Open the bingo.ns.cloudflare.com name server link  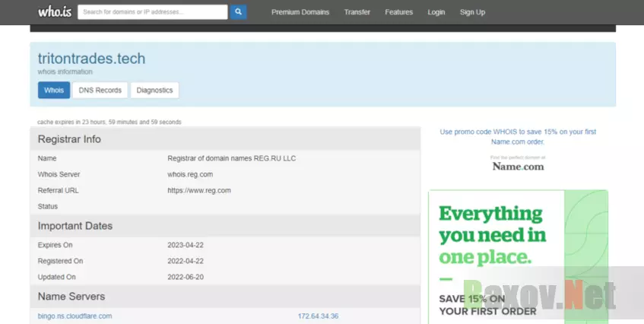point(75,316)
